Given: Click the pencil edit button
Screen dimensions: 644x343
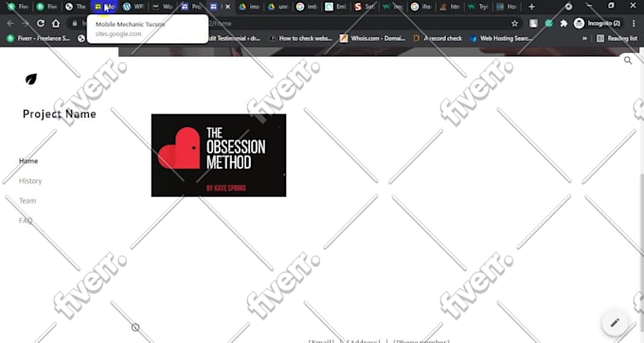Looking at the screenshot, I should [615, 322].
